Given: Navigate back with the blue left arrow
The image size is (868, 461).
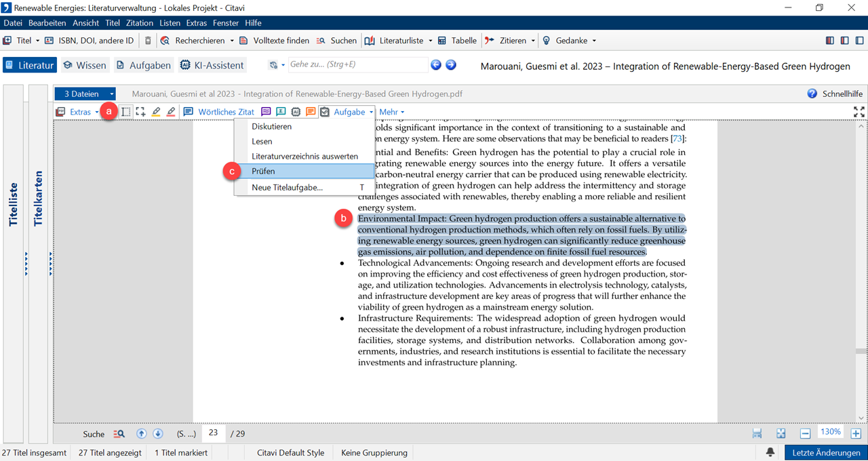Looking at the screenshot, I should tap(436, 65).
